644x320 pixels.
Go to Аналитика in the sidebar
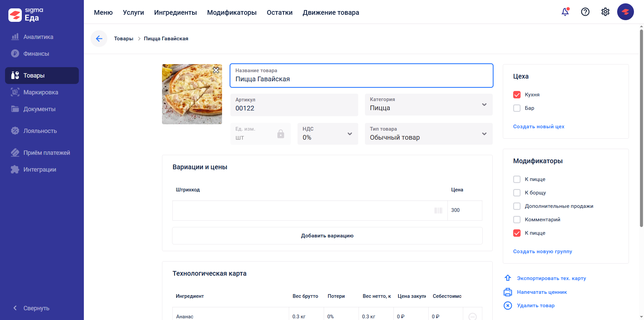coord(38,37)
